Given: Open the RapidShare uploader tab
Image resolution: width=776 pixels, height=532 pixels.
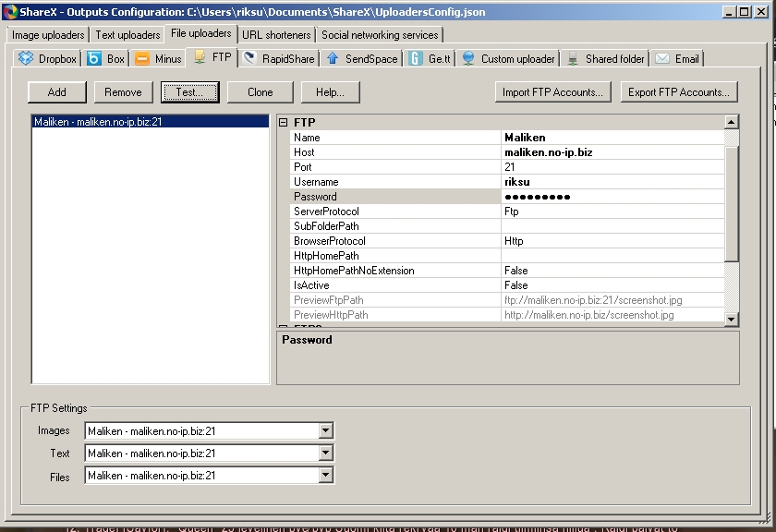Looking at the screenshot, I should pyautogui.click(x=279, y=59).
